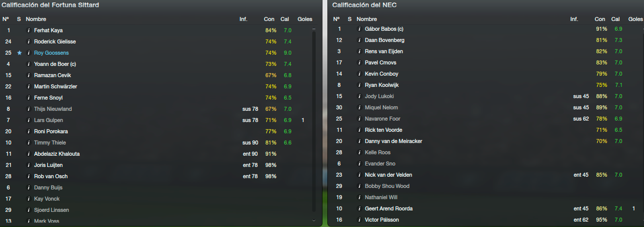Select the star icon for Roy Goossens
644x227 pixels.
[x=19, y=53]
